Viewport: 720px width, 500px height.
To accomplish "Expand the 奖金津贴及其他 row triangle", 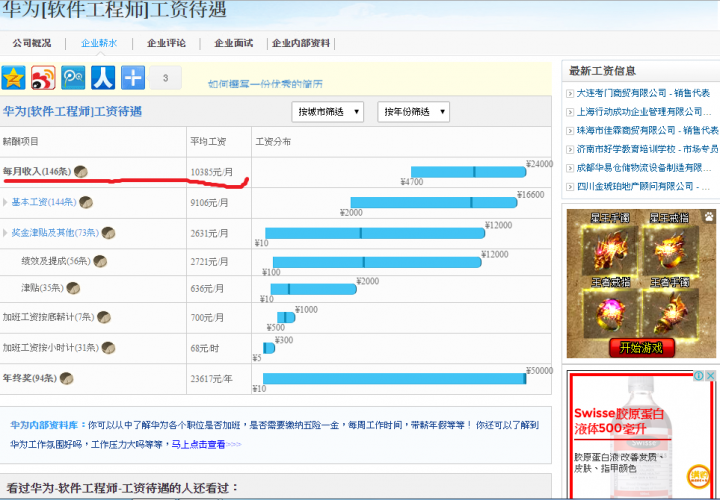I will pos(5,233).
